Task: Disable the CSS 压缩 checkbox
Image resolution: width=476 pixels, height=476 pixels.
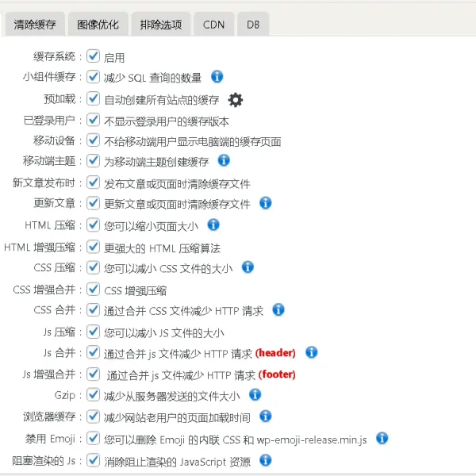Action: [x=93, y=267]
